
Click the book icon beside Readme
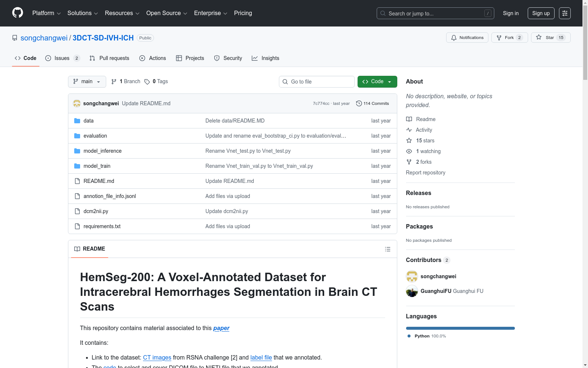coord(409,119)
